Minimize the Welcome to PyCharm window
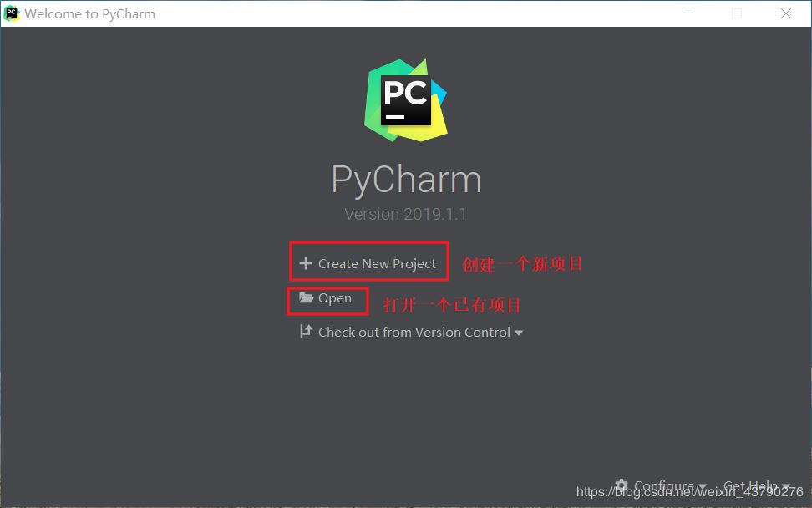 click(688, 13)
